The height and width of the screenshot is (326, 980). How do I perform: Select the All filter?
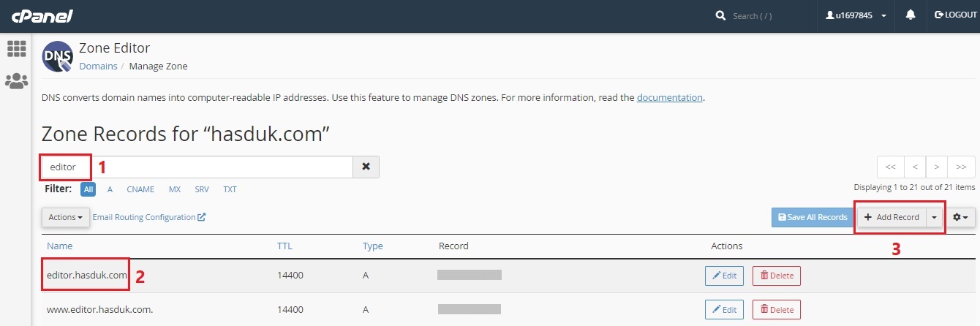click(x=88, y=189)
